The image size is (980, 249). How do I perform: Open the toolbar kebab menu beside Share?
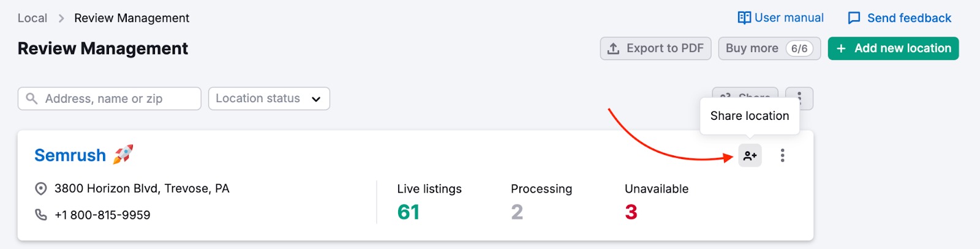pyautogui.click(x=799, y=98)
